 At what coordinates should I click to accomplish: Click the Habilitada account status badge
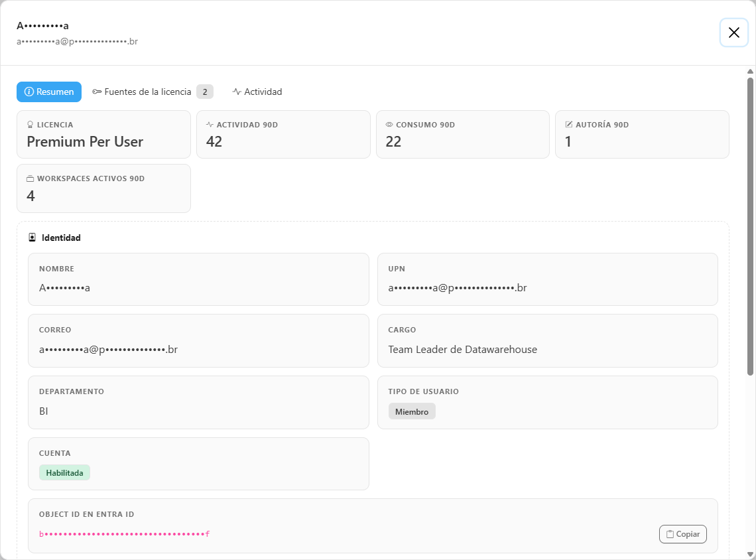64,472
